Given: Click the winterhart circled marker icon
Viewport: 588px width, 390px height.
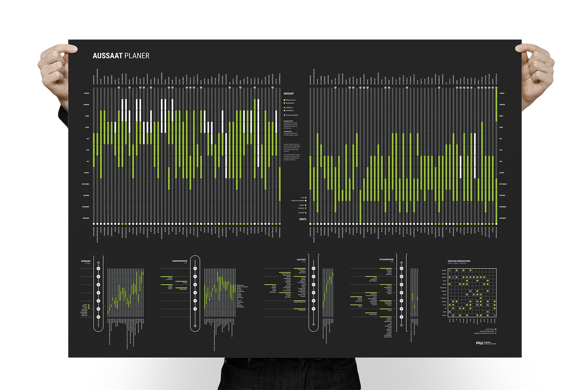Looking at the screenshot, I should [306, 212].
